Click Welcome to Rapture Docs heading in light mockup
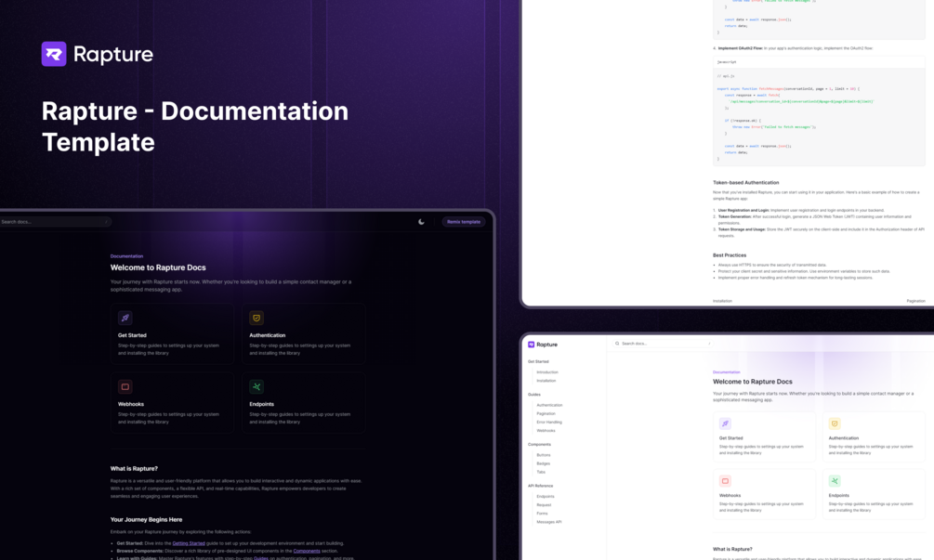The width and height of the screenshot is (934, 560). tap(753, 382)
